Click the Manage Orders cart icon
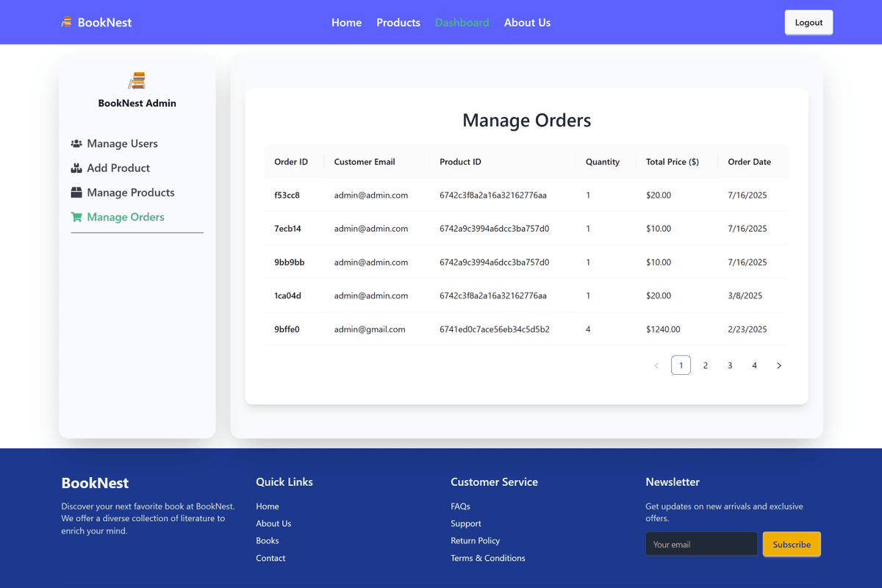The image size is (882, 588). tap(76, 217)
